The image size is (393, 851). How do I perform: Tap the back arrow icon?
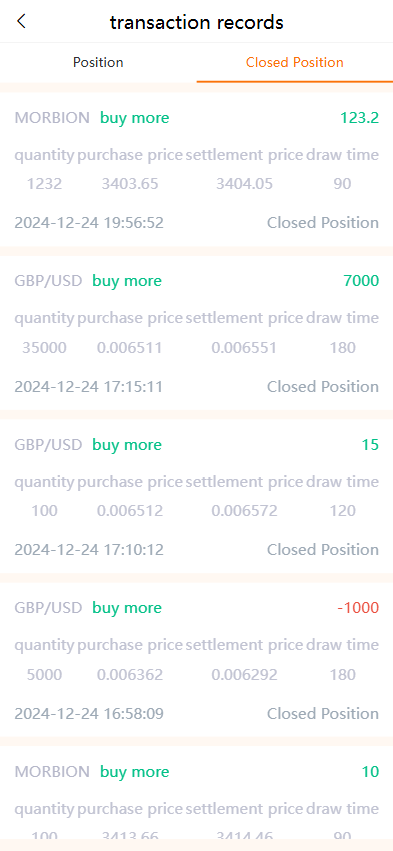tap(21, 22)
